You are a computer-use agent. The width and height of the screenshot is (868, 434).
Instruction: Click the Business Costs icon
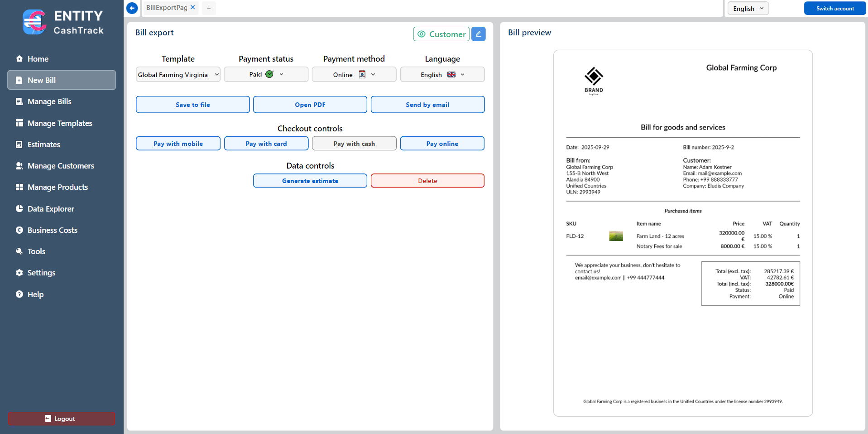[x=19, y=230]
